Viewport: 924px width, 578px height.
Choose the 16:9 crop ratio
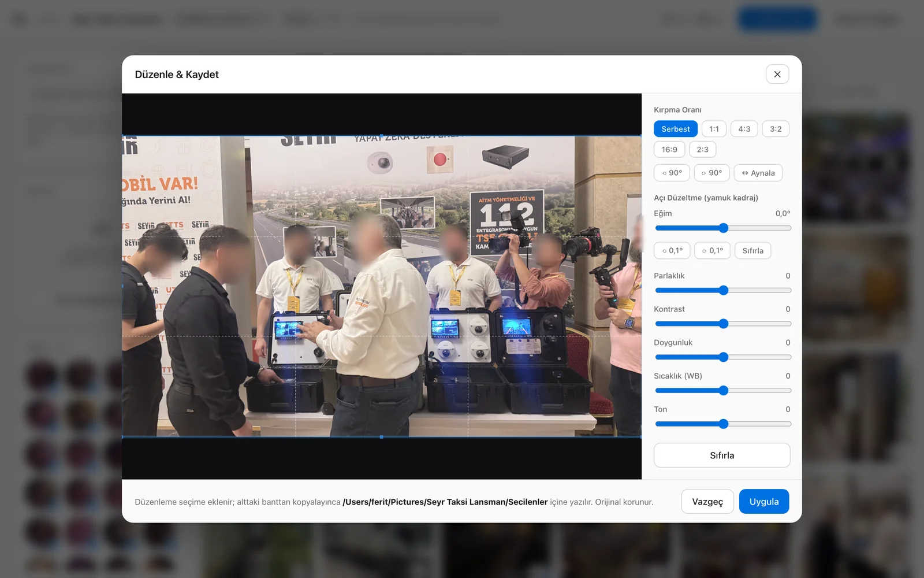[669, 149]
